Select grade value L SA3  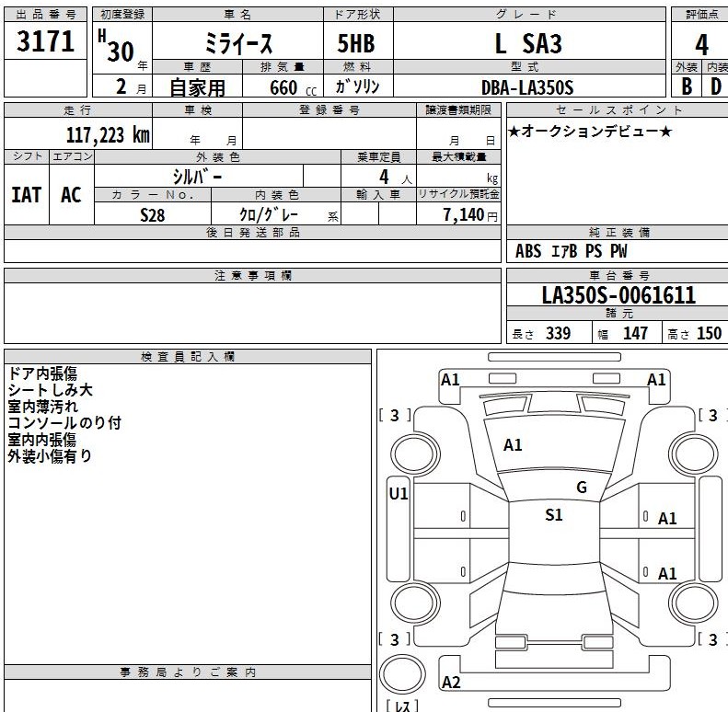click(x=528, y=44)
